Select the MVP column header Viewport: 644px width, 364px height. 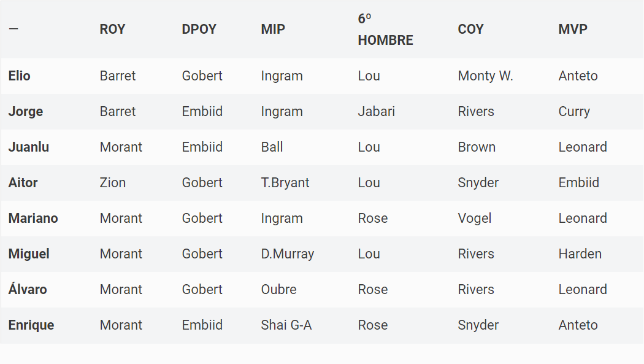[572, 29]
